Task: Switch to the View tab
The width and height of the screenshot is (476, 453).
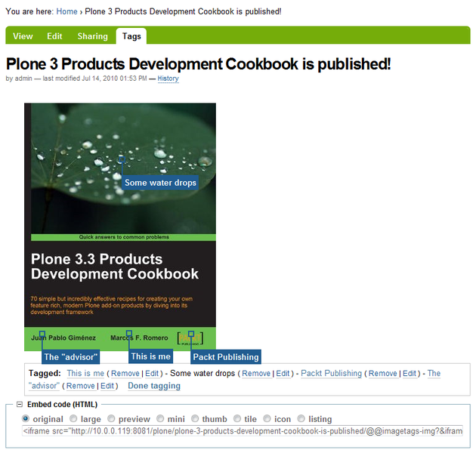Action: click(23, 36)
